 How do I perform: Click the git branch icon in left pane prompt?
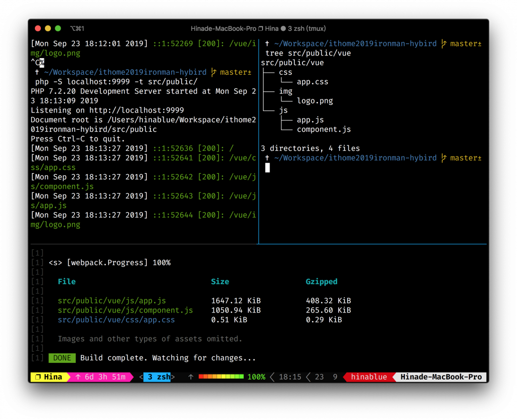[x=214, y=72]
